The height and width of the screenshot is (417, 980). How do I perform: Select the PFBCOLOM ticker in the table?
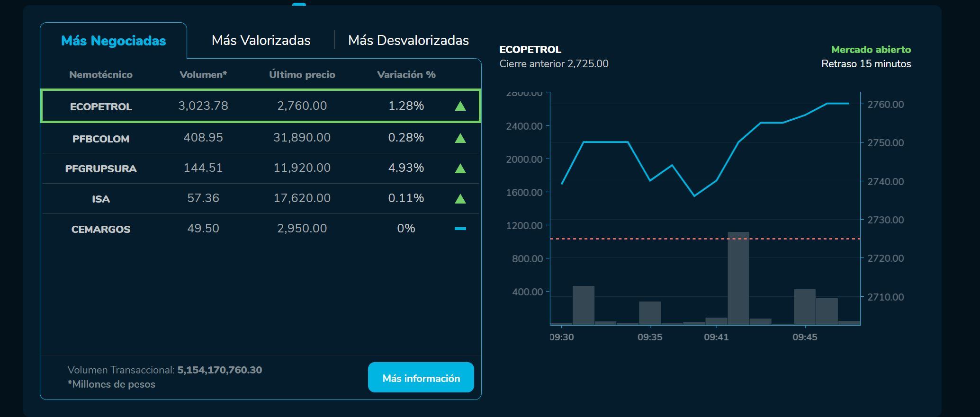point(101,139)
